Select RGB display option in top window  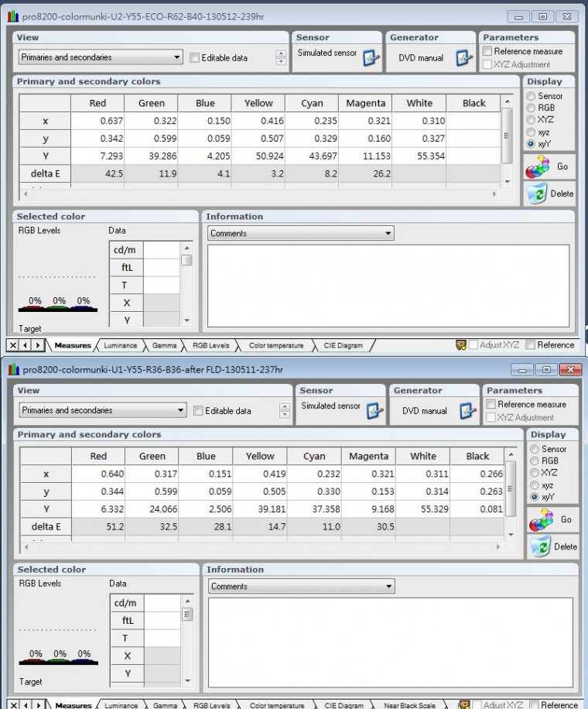(531, 108)
